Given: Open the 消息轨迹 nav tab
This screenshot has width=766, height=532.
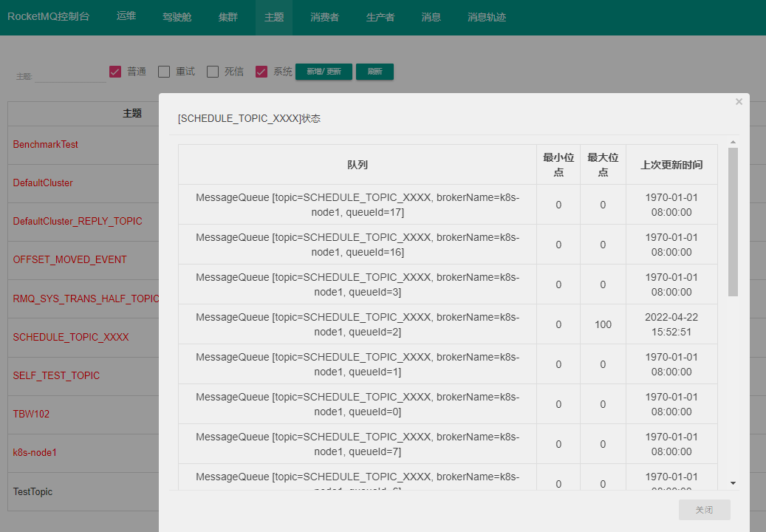Looking at the screenshot, I should tap(487, 17).
